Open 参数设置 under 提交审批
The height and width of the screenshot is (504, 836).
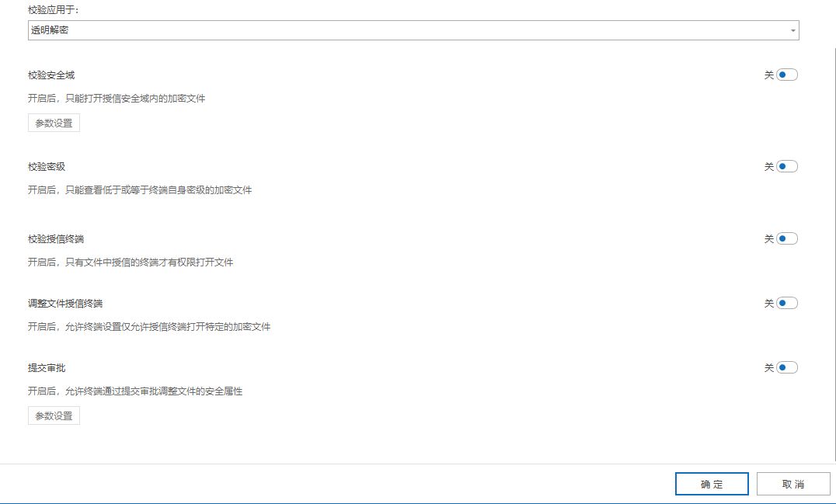click(54, 416)
